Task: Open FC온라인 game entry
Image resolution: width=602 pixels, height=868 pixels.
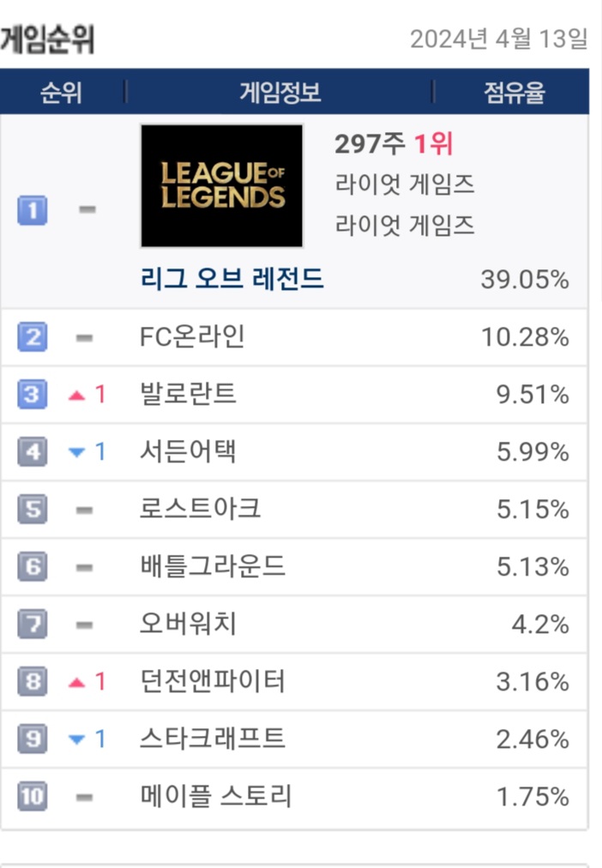Action: pos(192,337)
